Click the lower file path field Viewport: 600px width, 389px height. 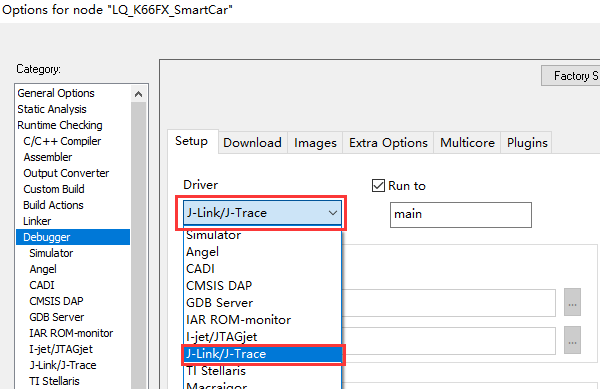point(449,341)
